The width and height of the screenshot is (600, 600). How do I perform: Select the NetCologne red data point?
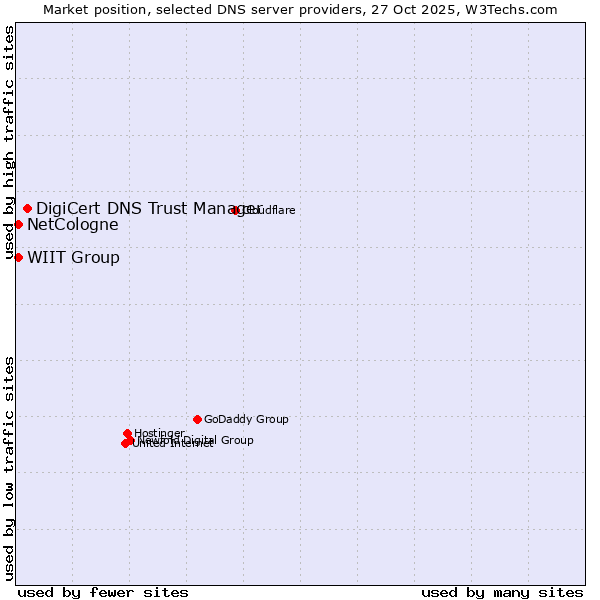[x=19, y=225]
